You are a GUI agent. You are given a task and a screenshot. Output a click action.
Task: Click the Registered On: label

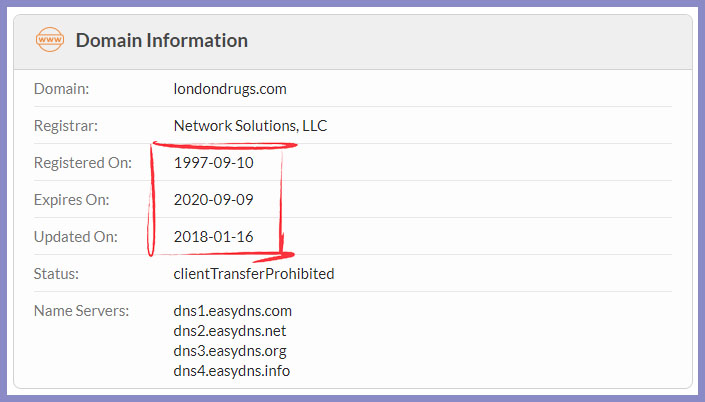tap(83, 163)
